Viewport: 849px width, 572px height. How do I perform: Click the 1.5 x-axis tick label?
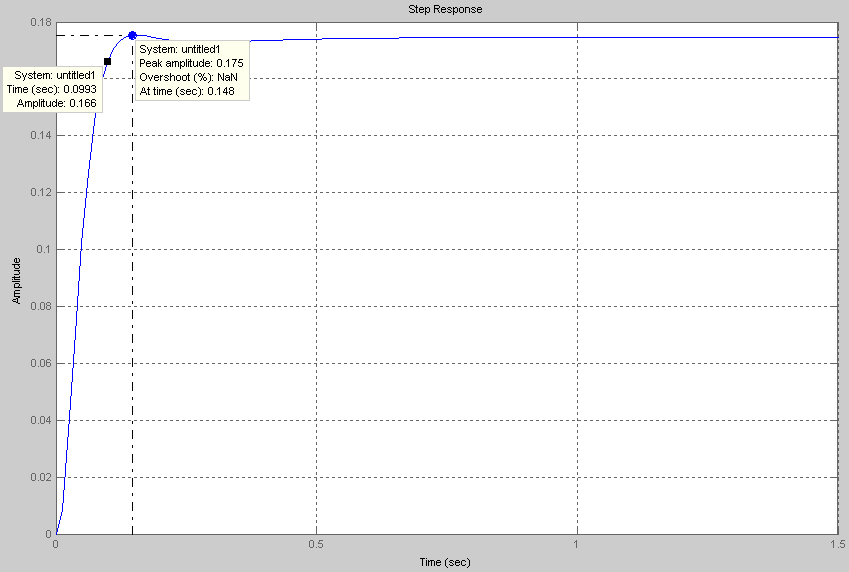click(837, 544)
